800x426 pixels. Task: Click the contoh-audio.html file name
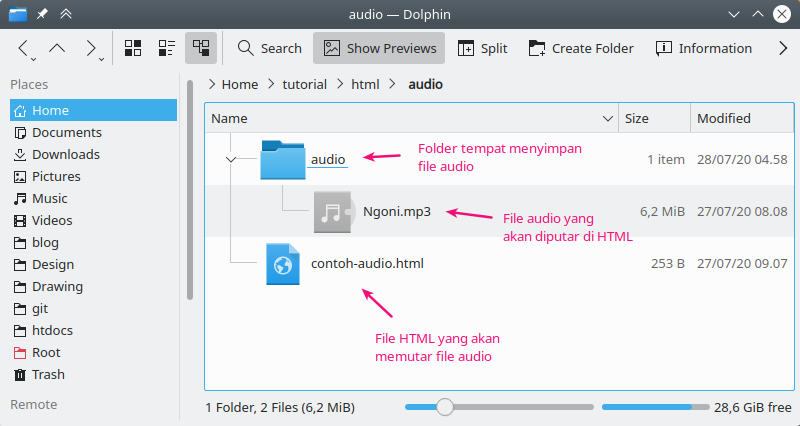[367, 264]
